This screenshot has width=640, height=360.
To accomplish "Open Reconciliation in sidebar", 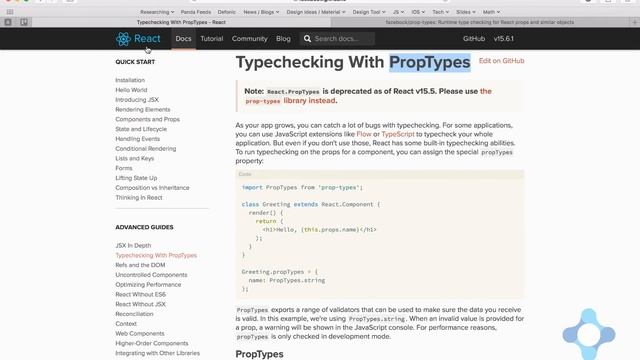I will 134,314.
